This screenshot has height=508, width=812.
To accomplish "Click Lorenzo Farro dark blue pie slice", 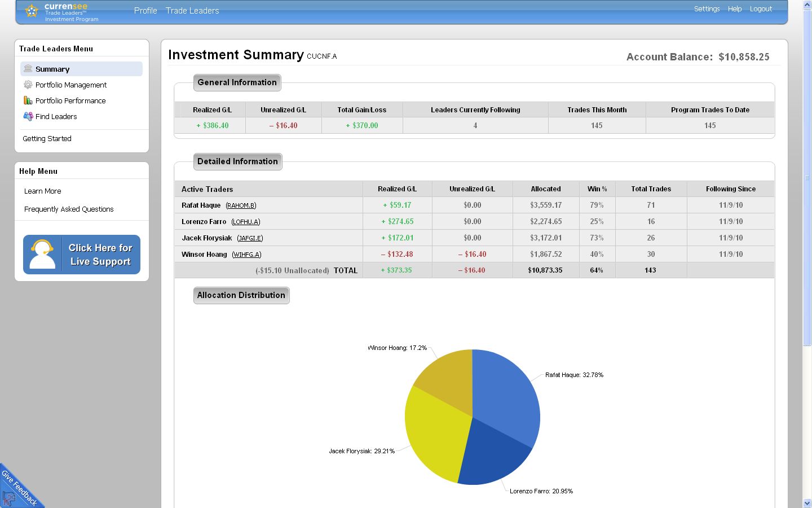I will tap(493, 454).
